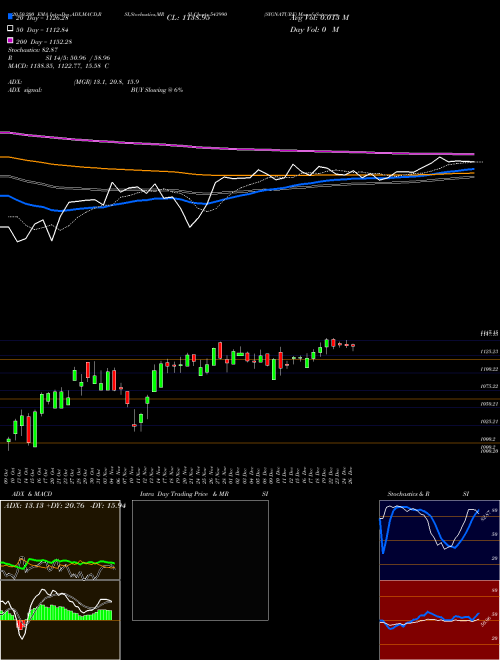
Task: Click the "Day Vol: 0 M" label
Action: tap(314, 29)
